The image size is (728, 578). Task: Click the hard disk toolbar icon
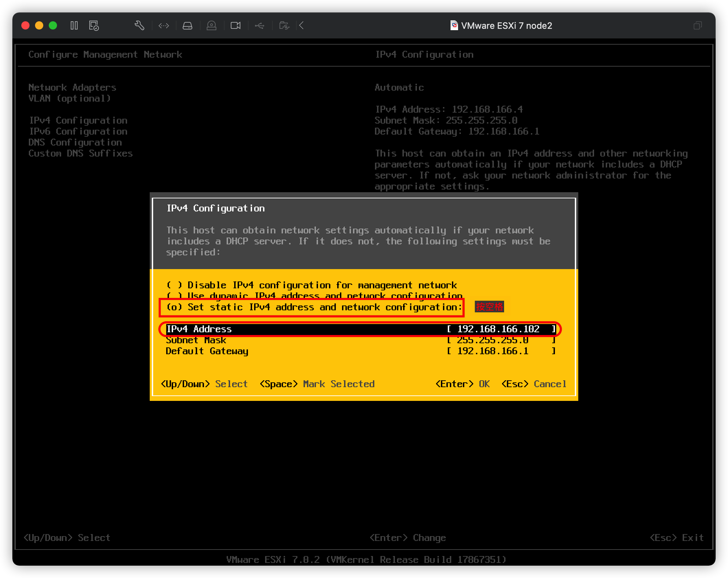[187, 25]
